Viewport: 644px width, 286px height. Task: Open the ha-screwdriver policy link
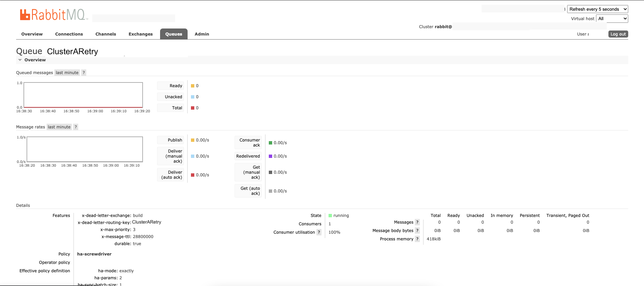pos(94,254)
